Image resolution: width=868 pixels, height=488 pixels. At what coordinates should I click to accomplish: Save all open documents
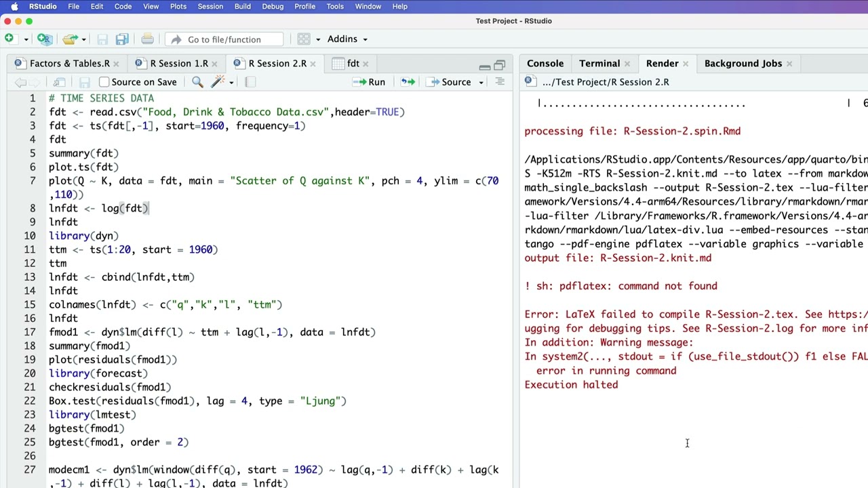tap(122, 39)
